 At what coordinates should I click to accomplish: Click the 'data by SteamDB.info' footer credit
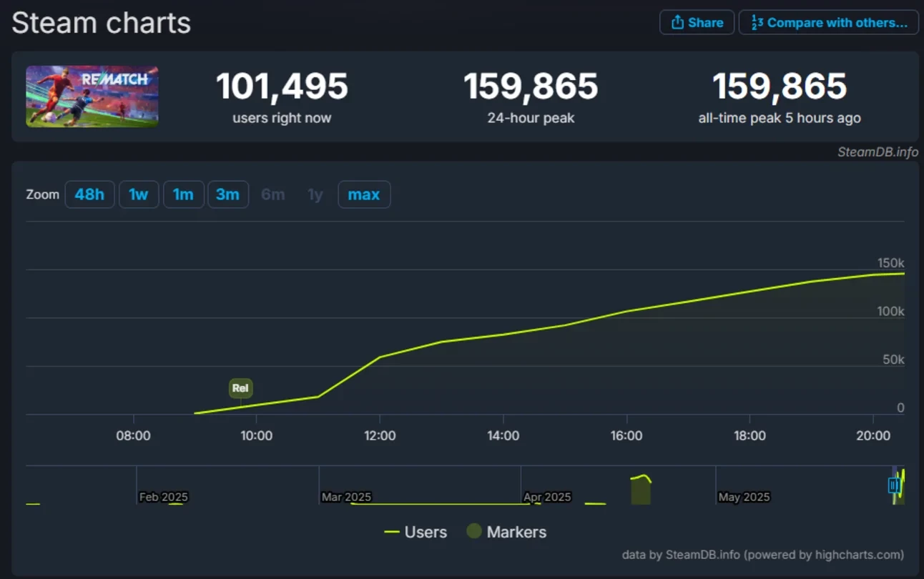pos(762,554)
